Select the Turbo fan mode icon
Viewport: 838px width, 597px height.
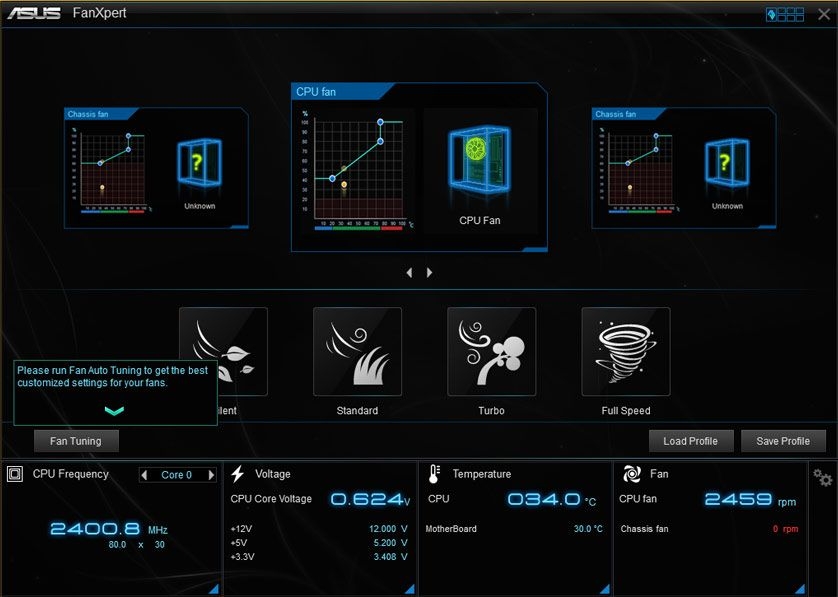491,351
